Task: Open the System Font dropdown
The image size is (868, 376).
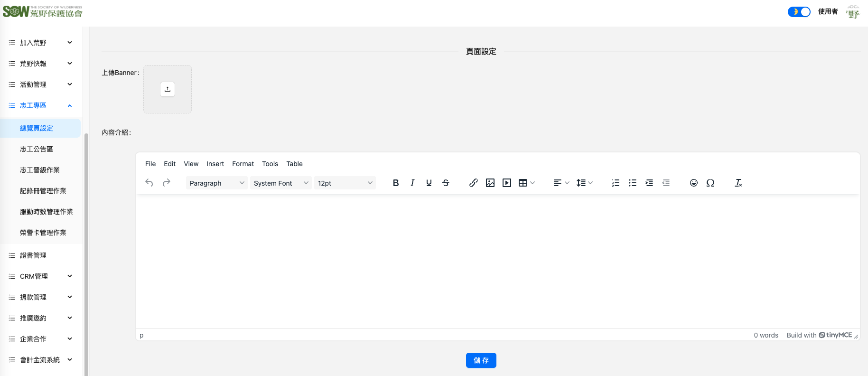Action: [280, 183]
